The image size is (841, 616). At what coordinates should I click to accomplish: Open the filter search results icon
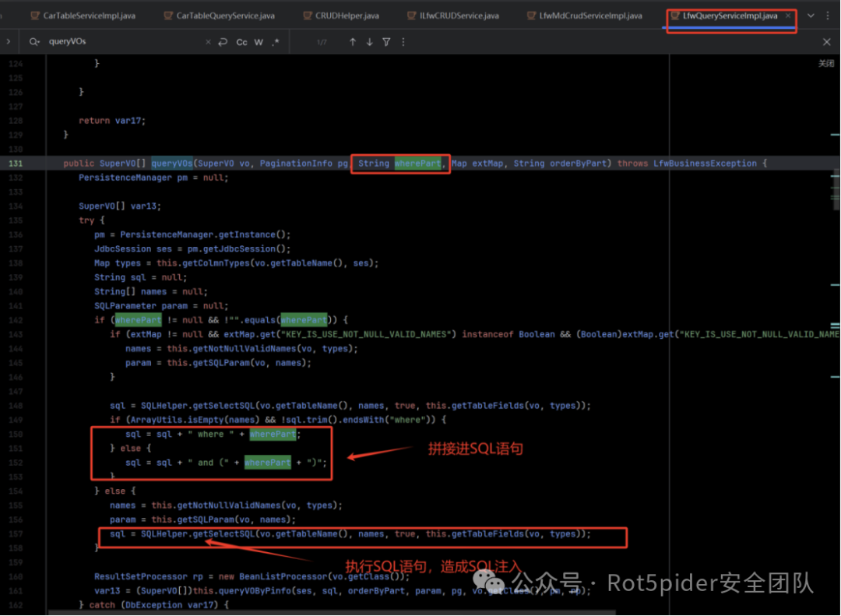pos(386,42)
